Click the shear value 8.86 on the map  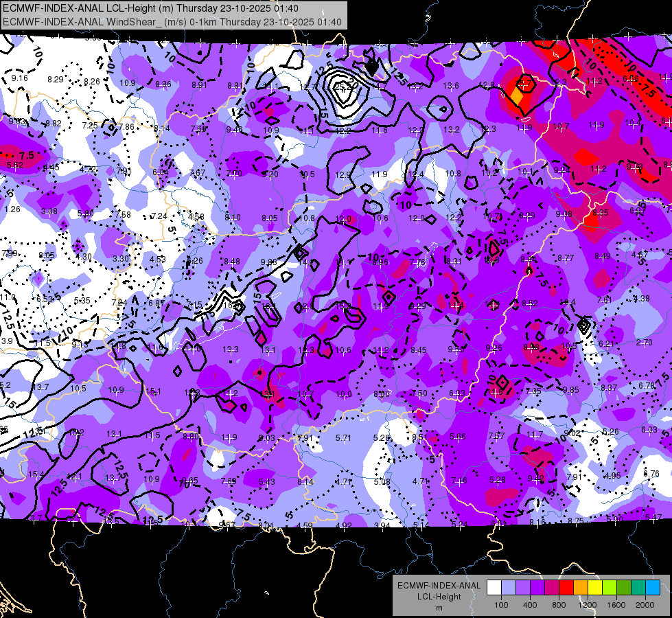(163, 84)
